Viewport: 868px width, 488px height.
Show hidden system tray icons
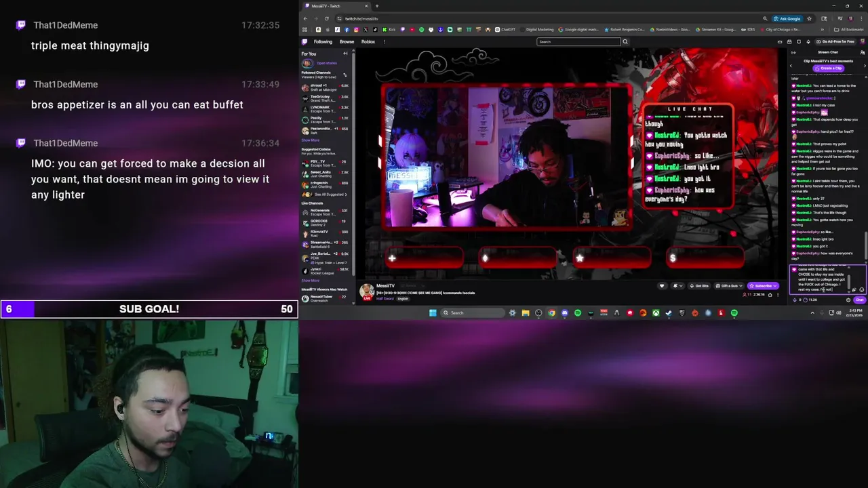point(812,312)
